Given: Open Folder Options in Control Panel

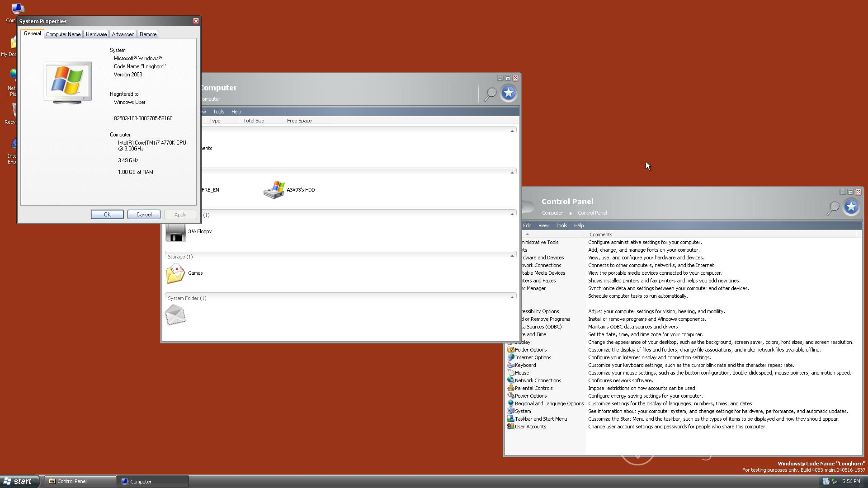Looking at the screenshot, I should tap(530, 350).
